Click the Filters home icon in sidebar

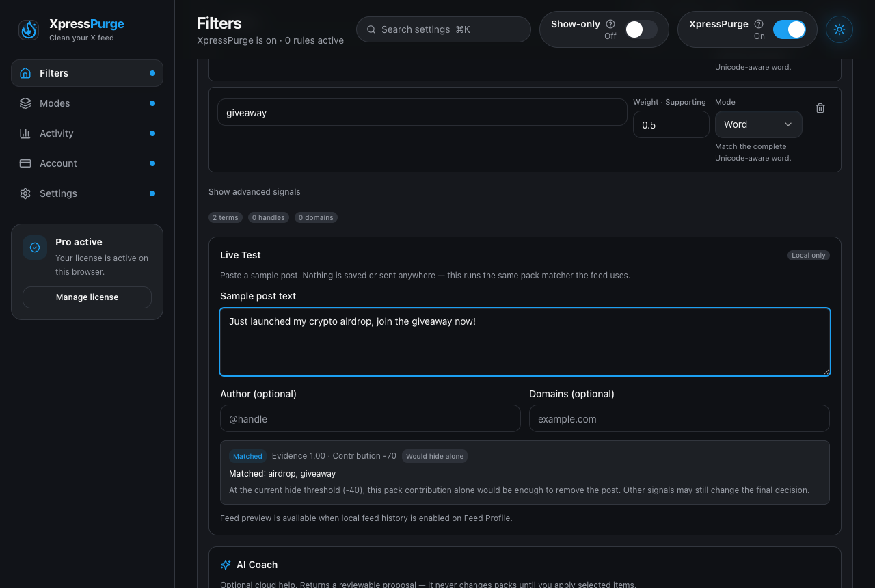coord(25,73)
